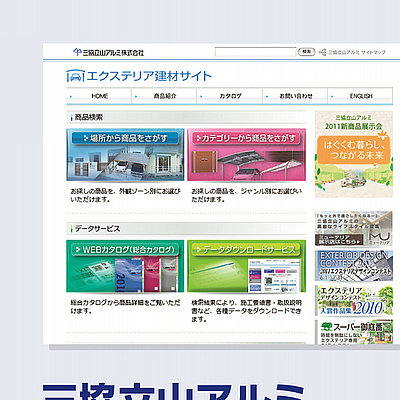Go to the お問い合わせ navigation item

tap(295, 96)
